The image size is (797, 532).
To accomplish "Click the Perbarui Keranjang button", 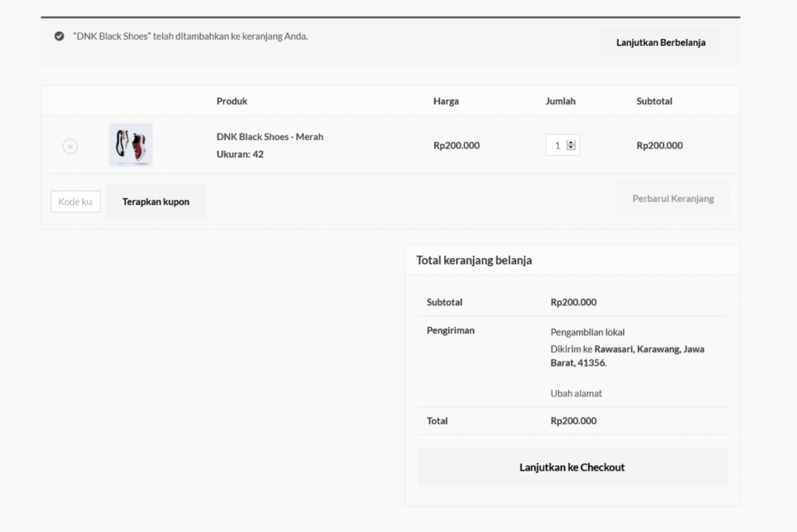I will [672, 198].
